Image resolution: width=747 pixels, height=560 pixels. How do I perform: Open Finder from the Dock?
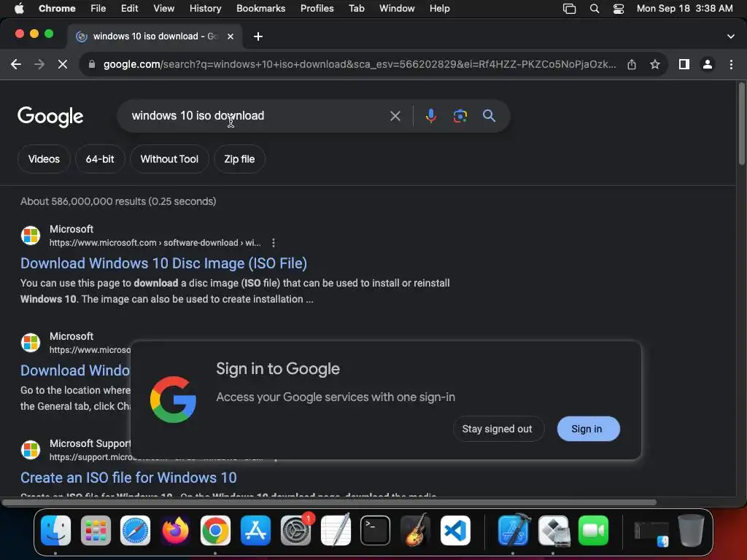pyautogui.click(x=55, y=530)
